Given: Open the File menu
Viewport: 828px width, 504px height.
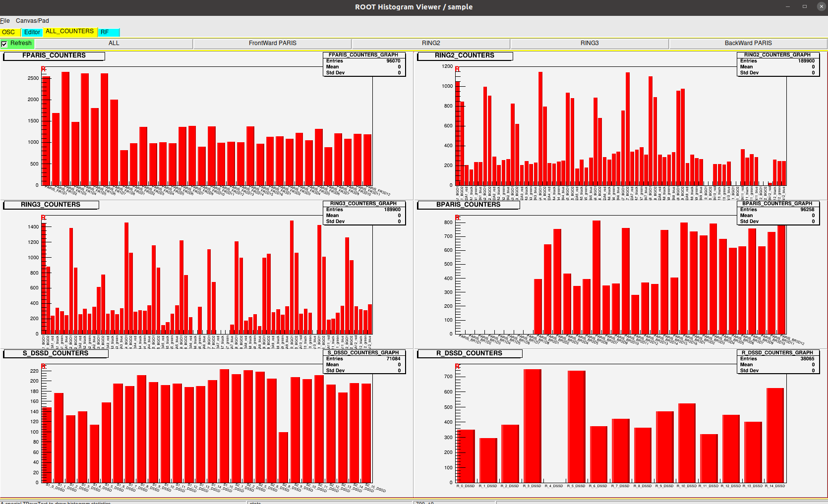Looking at the screenshot, I should 5,21.
